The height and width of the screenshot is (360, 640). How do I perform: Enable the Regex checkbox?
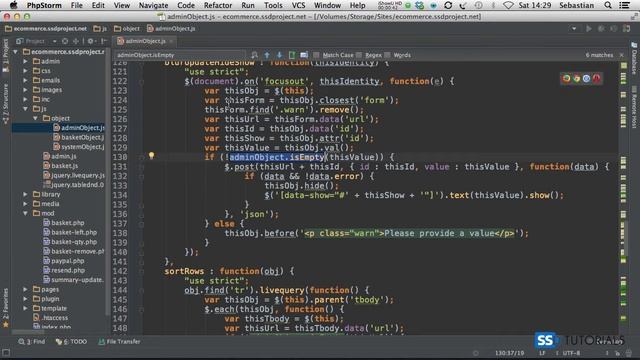coord(359,55)
